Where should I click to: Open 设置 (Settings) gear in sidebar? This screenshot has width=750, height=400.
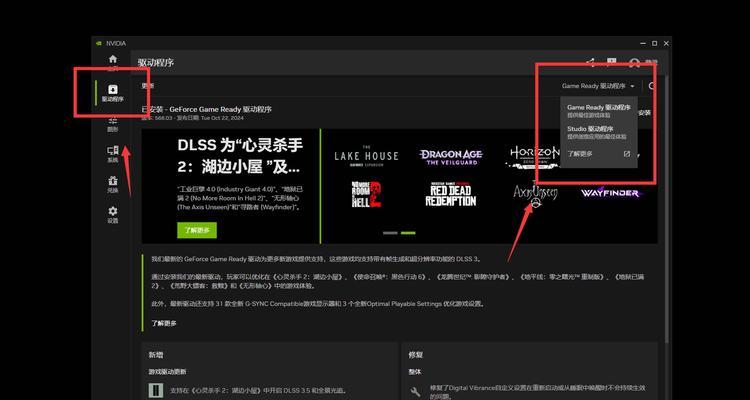point(112,215)
